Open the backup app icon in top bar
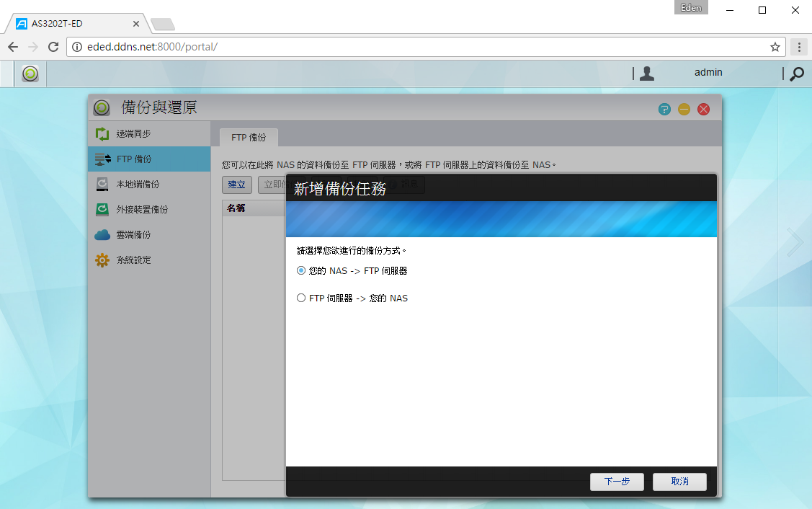 (x=30, y=74)
